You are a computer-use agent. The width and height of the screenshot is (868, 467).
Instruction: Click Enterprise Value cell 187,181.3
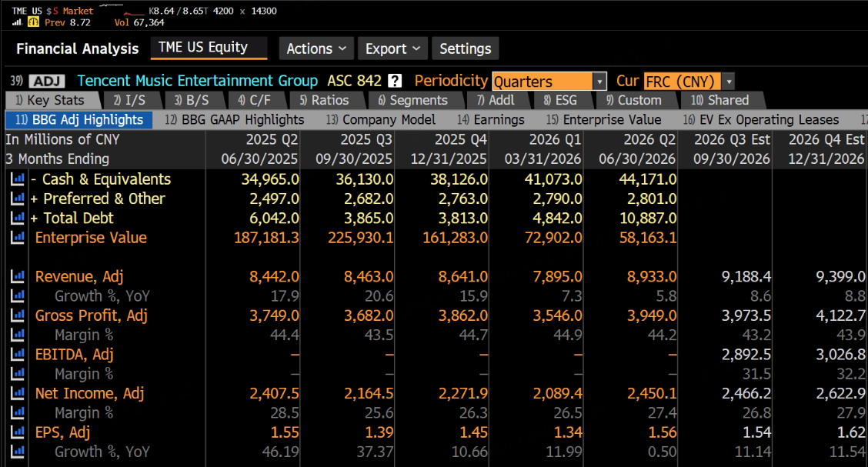point(266,238)
